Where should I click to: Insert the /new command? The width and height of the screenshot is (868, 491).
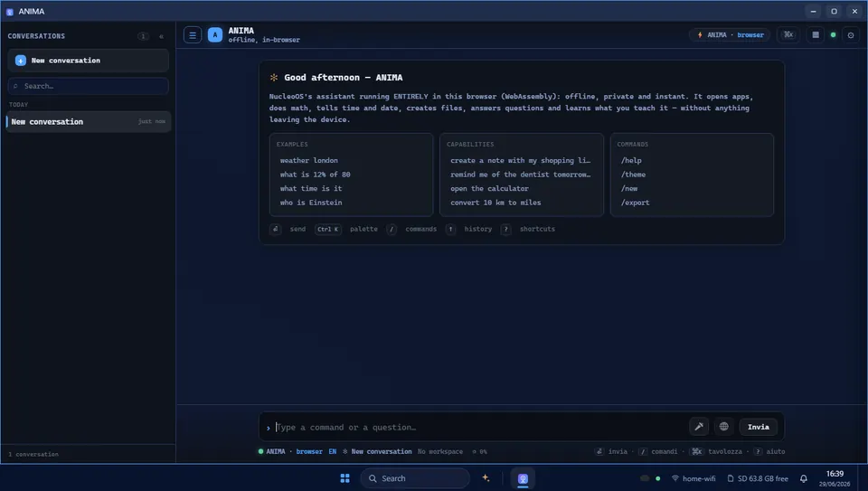pos(629,189)
